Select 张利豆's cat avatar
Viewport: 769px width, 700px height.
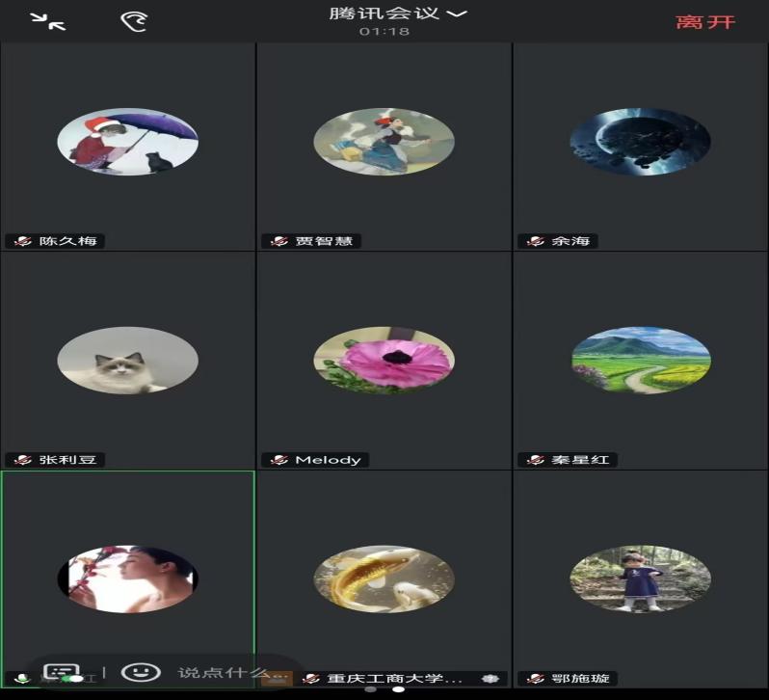point(128,361)
